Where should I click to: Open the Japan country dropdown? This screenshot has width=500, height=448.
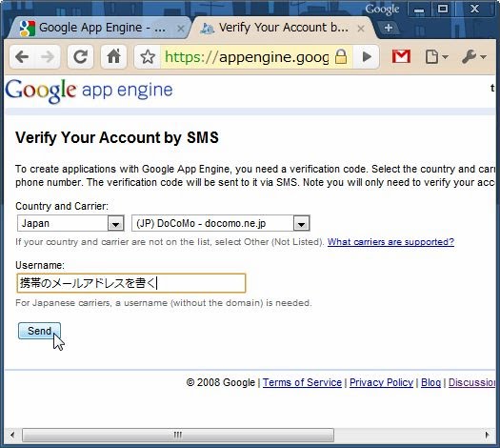tap(70, 223)
